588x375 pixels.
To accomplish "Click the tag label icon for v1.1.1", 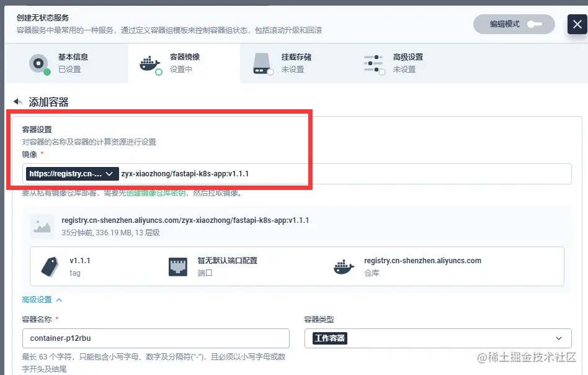I will point(50,267).
